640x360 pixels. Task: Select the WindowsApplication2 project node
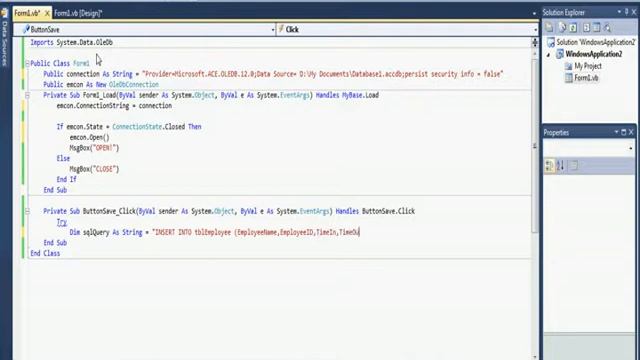click(593, 54)
